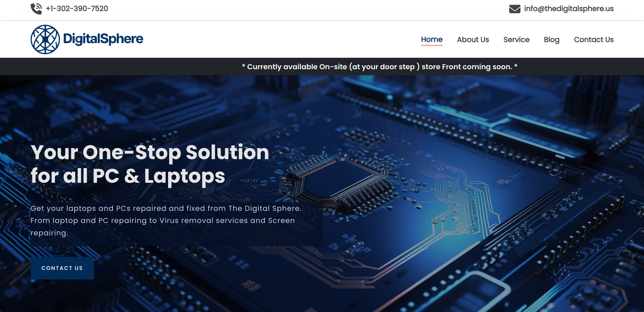Click the word "repairing." ending the paragraph
Viewport: 644px width, 312px height.
[x=49, y=233]
